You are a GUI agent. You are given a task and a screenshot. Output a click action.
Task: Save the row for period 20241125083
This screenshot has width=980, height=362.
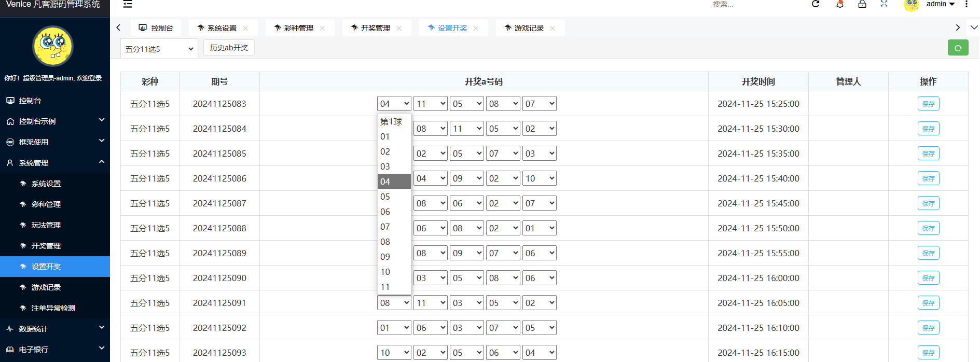click(928, 104)
